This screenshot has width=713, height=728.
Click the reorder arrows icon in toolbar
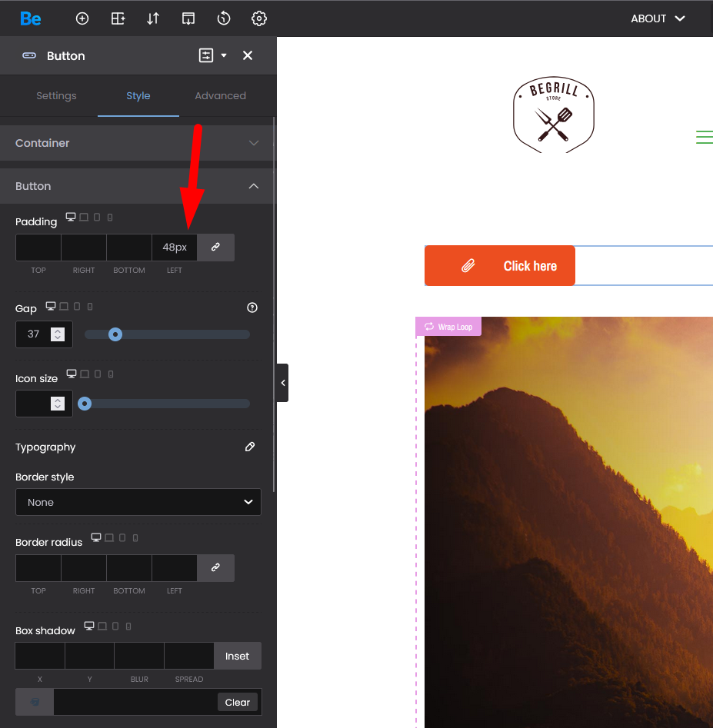153,18
